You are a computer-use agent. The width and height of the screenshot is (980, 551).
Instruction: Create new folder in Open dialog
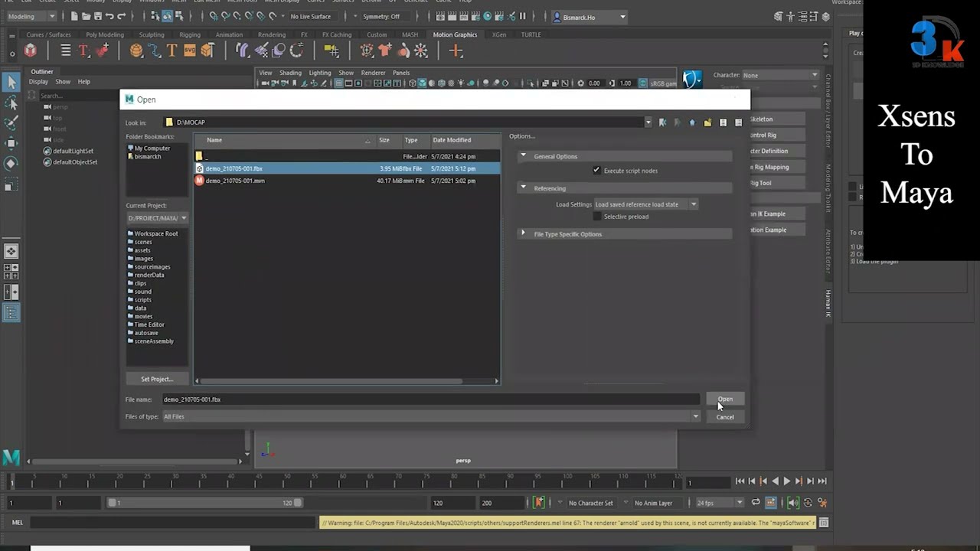pos(707,122)
